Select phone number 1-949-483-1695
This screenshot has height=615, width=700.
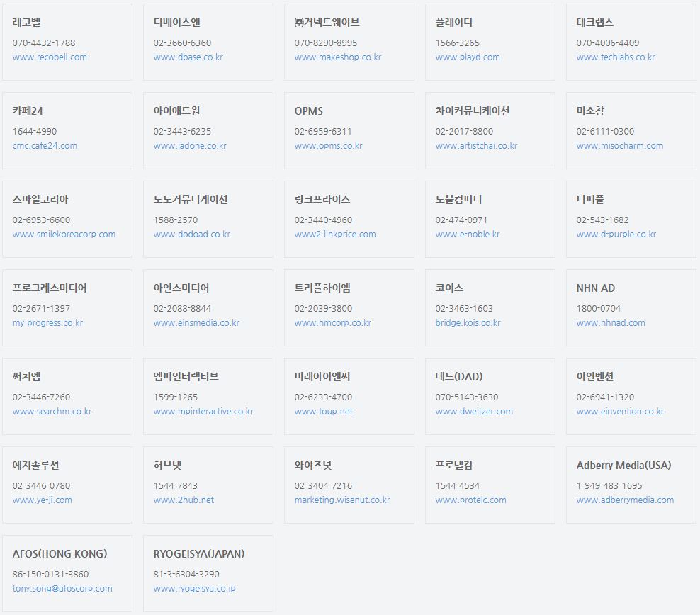[609, 485]
